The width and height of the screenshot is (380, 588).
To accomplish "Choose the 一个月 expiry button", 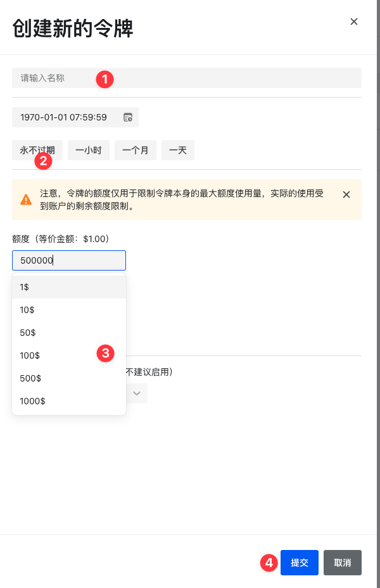I will tap(136, 150).
